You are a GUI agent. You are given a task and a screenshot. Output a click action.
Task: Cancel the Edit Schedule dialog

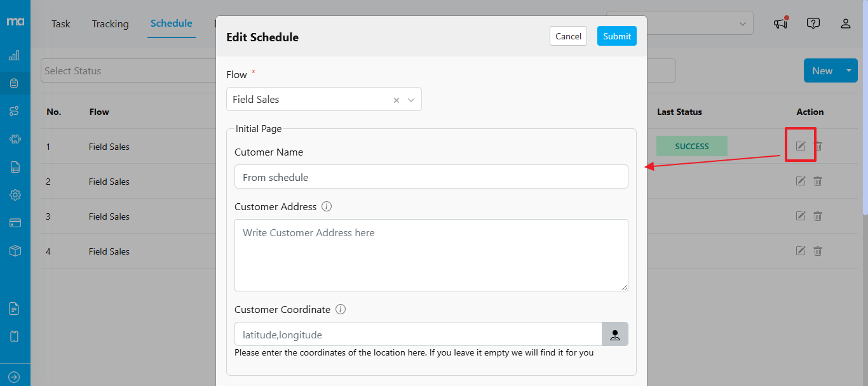[x=568, y=36]
